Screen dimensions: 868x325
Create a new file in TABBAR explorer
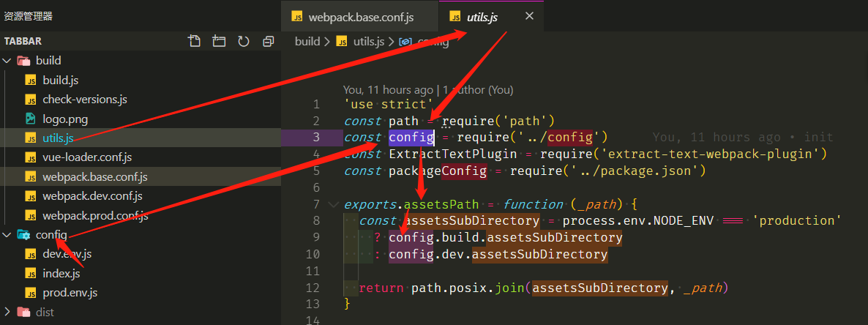194,41
